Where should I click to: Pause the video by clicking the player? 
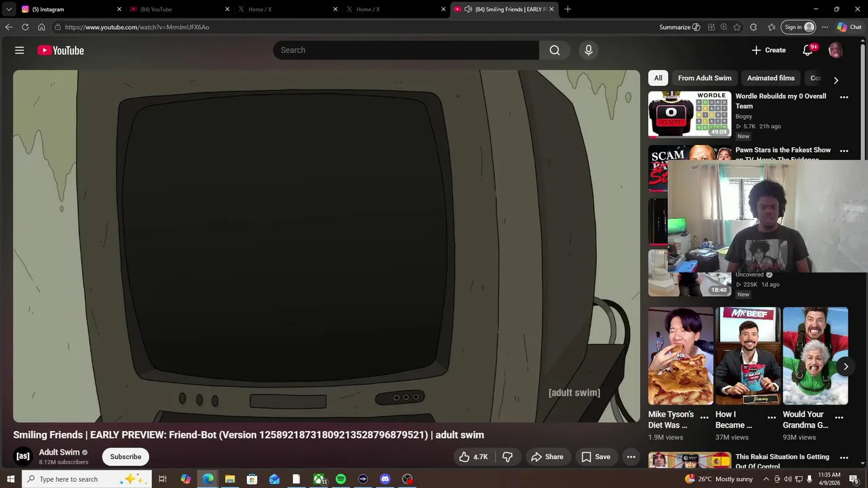(x=326, y=246)
